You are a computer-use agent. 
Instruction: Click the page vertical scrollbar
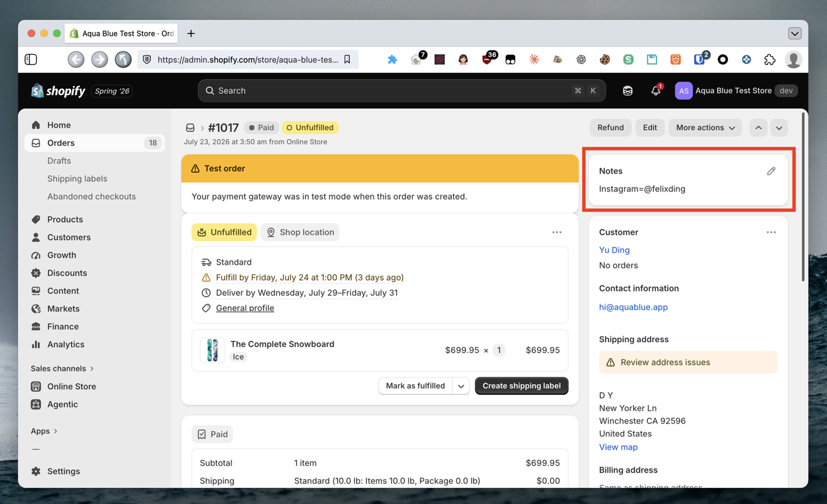click(803, 198)
